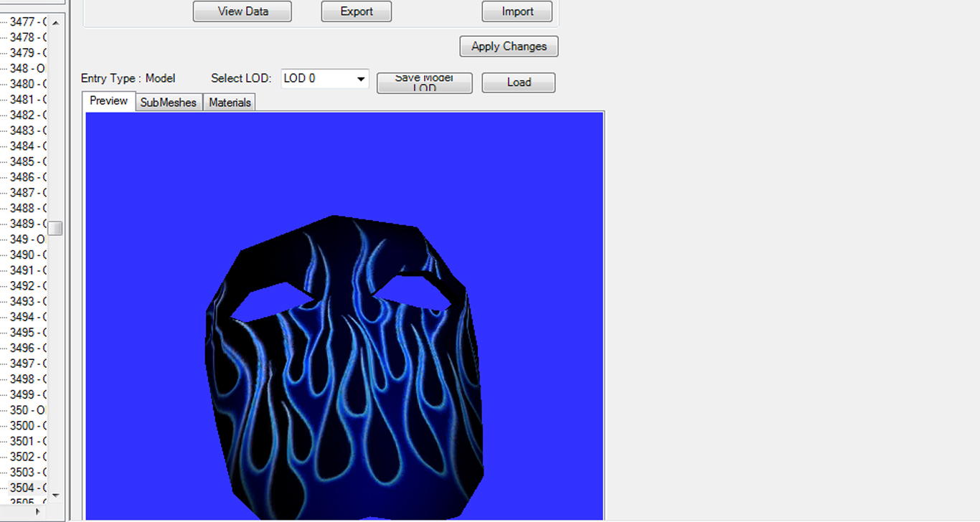This screenshot has width=980, height=522.
Task: Apply Changes to the entry
Action: 509,47
